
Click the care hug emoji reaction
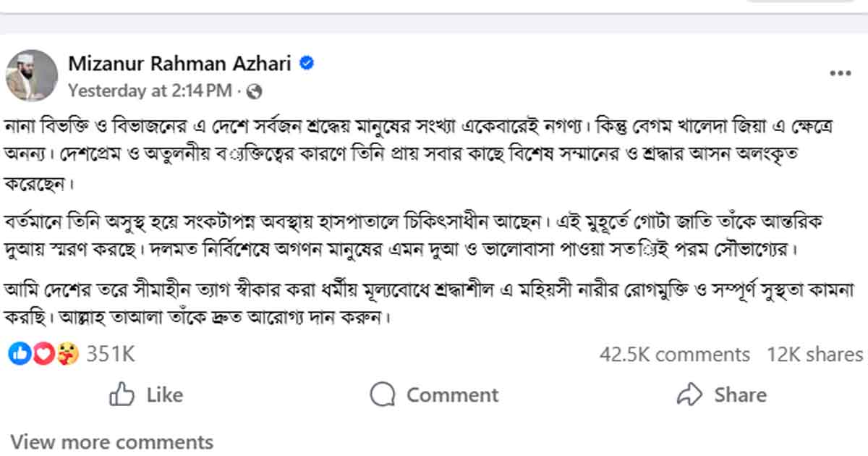[x=67, y=354]
